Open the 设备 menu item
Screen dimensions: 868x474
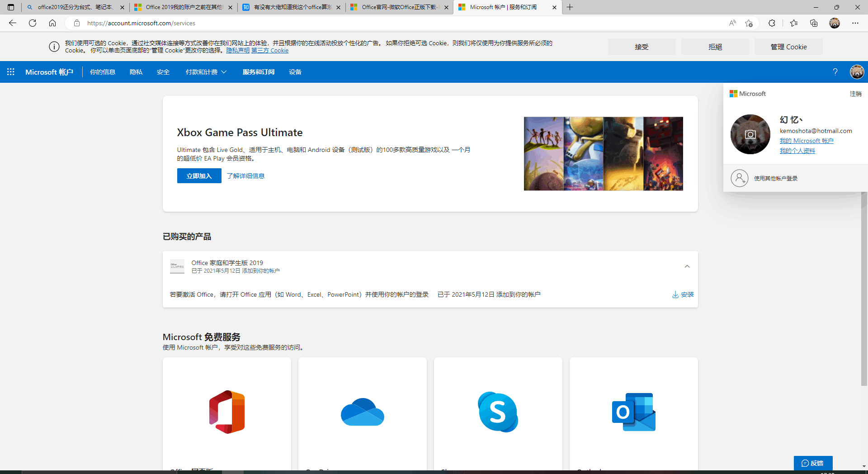click(x=295, y=72)
